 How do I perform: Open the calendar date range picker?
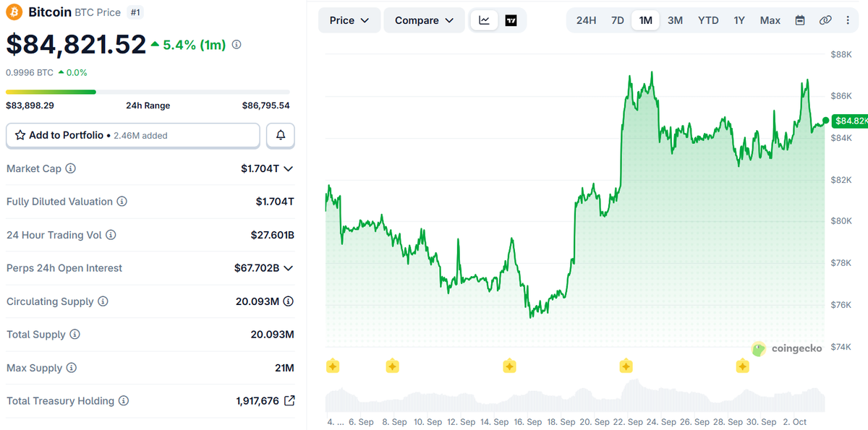tap(800, 20)
